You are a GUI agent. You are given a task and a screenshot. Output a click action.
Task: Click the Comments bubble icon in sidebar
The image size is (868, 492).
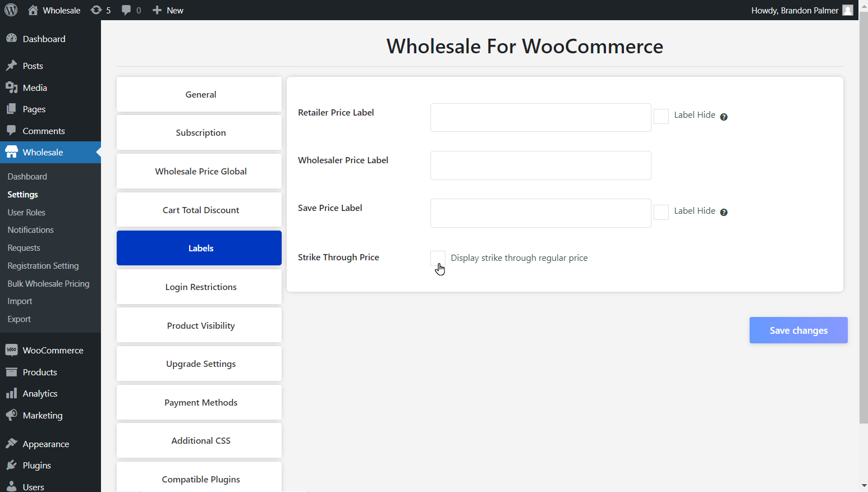coord(11,130)
